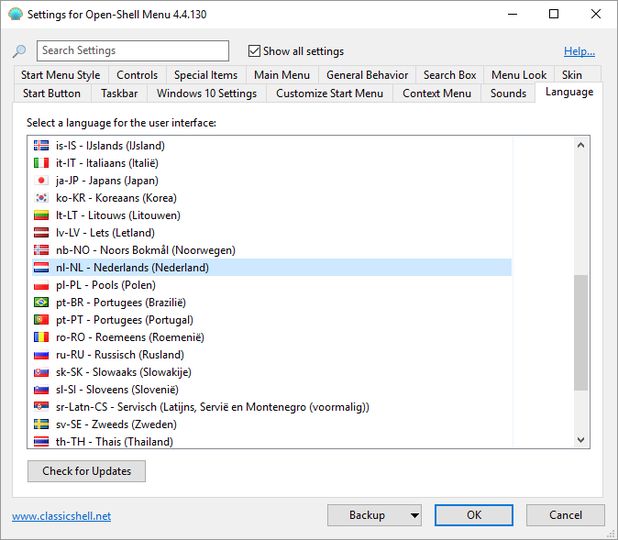Switch to Sounds tab

coord(508,93)
